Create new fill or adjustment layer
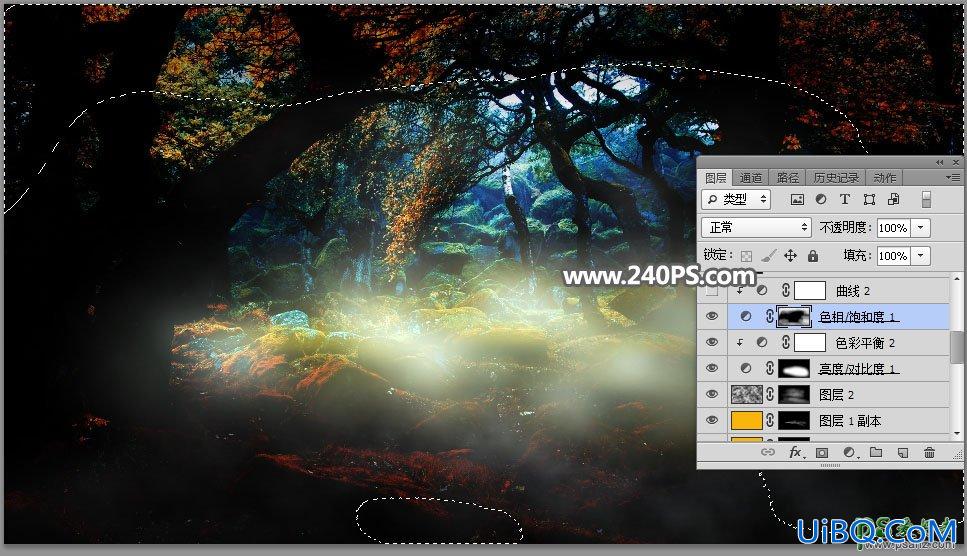Viewport: 967px width, 556px height. 850,452
